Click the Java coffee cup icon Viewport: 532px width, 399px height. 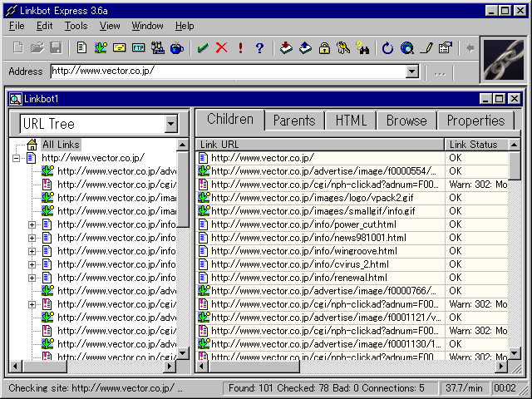(x=177, y=48)
